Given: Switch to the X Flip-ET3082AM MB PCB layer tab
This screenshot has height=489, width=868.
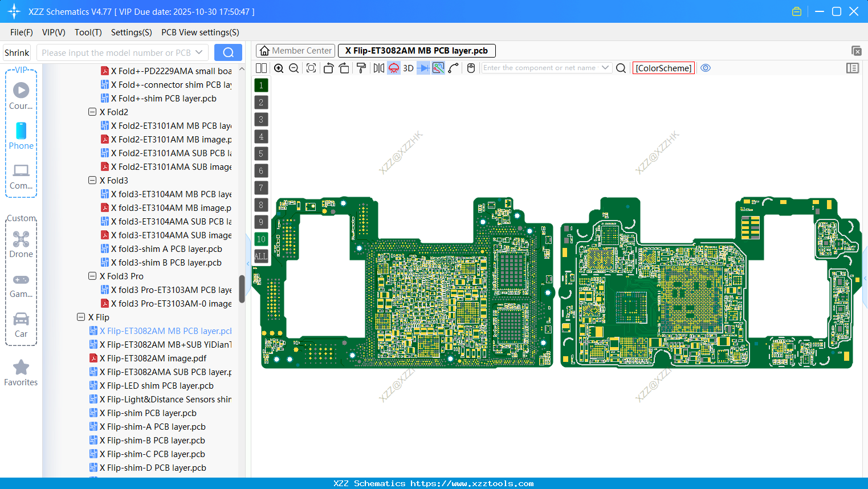Looking at the screenshot, I should point(417,50).
